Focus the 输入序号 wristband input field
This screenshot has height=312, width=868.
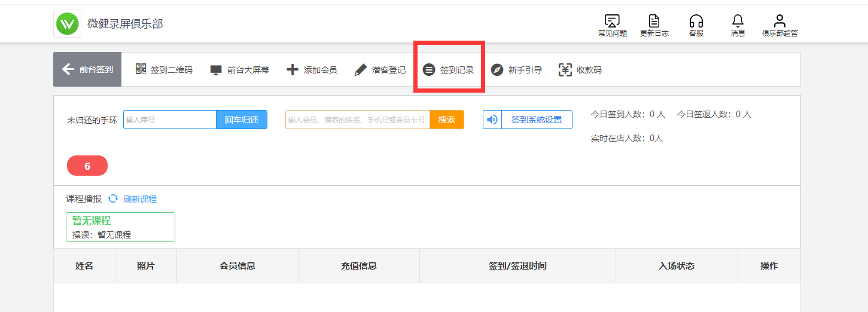169,120
